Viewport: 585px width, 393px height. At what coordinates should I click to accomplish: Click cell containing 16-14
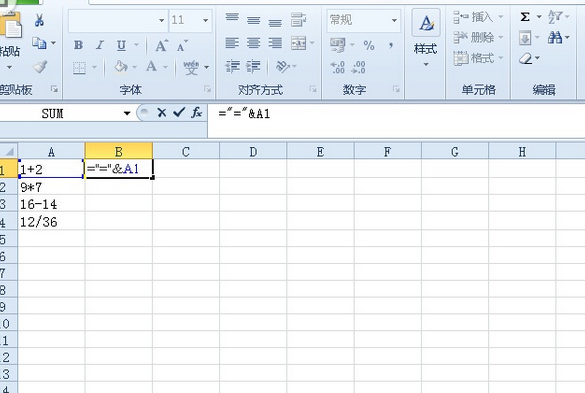(x=51, y=203)
